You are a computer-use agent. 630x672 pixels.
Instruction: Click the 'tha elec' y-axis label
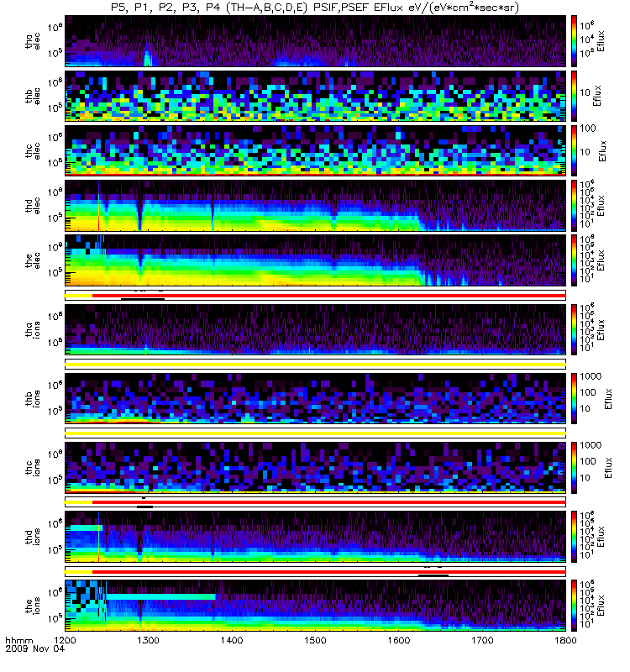pyautogui.click(x=33, y=41)
